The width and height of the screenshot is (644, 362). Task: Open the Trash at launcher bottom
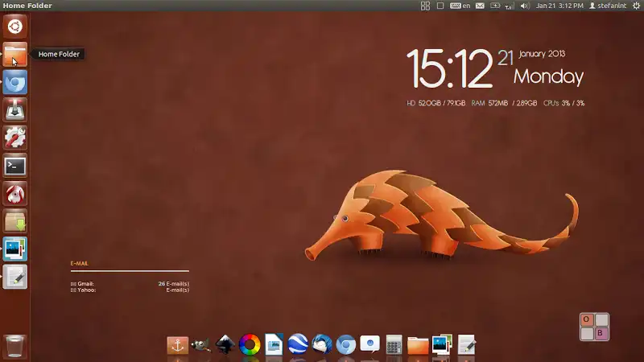[x=14, y=346]
